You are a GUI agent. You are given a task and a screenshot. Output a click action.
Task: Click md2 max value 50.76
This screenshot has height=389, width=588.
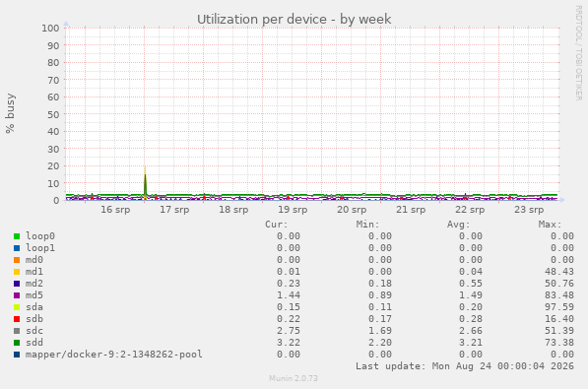point(559,284)
